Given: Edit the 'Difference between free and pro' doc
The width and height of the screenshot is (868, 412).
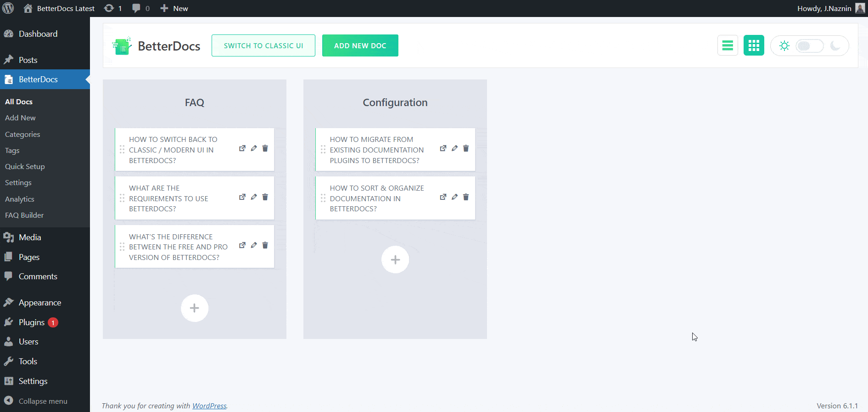Looking at the screenshot, I should (x=254, y=245).
